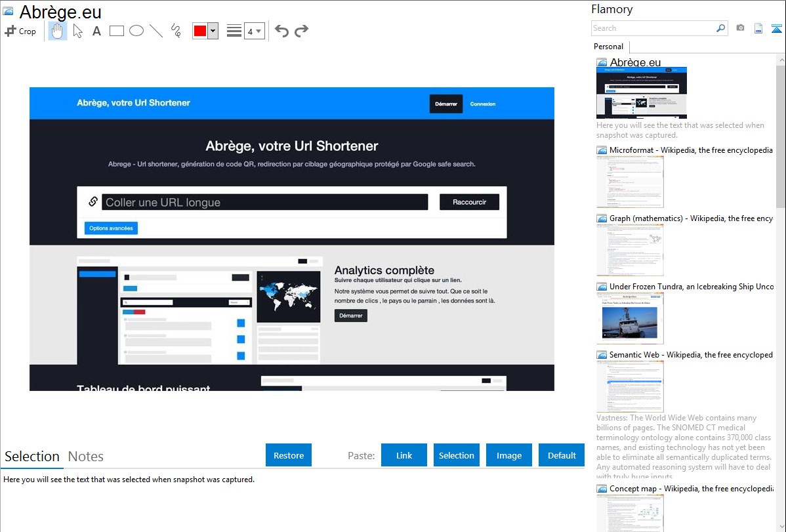Image resolution: width=786 pixels, height=532 pixels.
Task: Click the 'Coller une URL longue' field
Action: (x=264, y=202)
